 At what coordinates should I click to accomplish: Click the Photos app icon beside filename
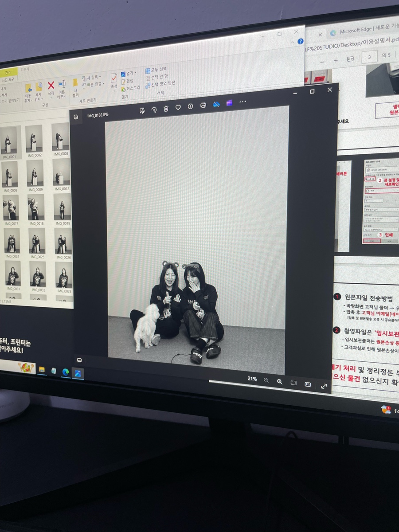point(76,117)
